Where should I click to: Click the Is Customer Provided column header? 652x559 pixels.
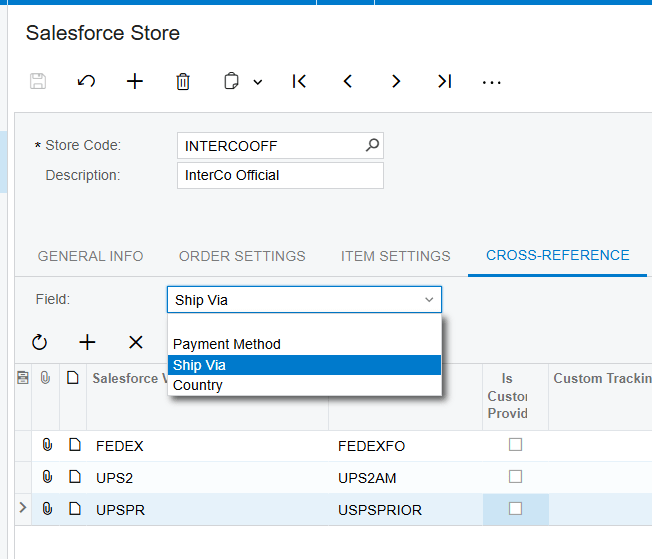click(x=515, y=396)
